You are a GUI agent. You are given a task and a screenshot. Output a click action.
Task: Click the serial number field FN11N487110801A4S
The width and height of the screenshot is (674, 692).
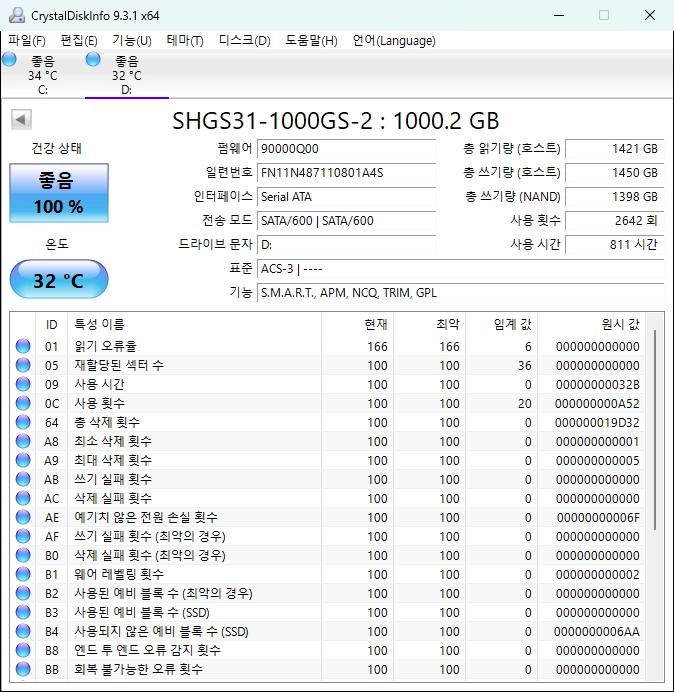[346, 173]
